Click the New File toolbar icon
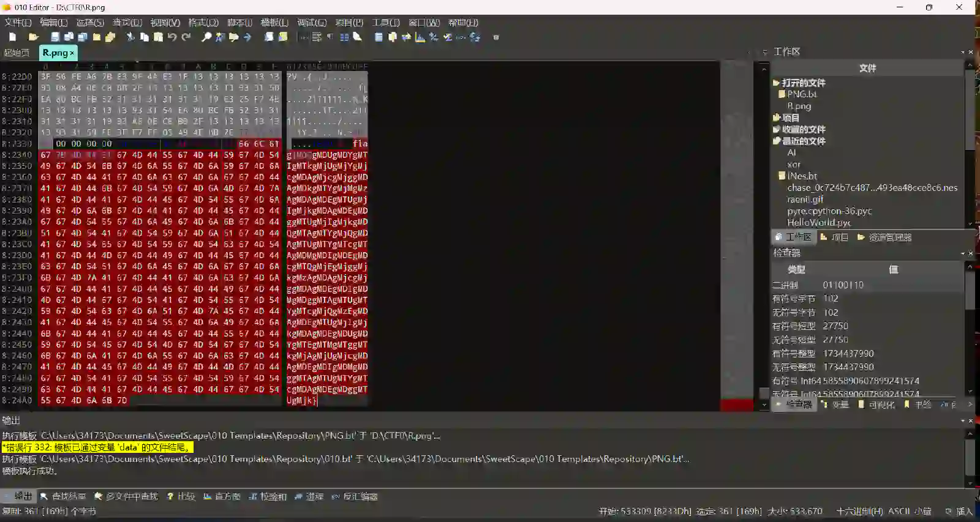Image resolution: width=980 pixels, height=522 pixels. pos(12,37)
